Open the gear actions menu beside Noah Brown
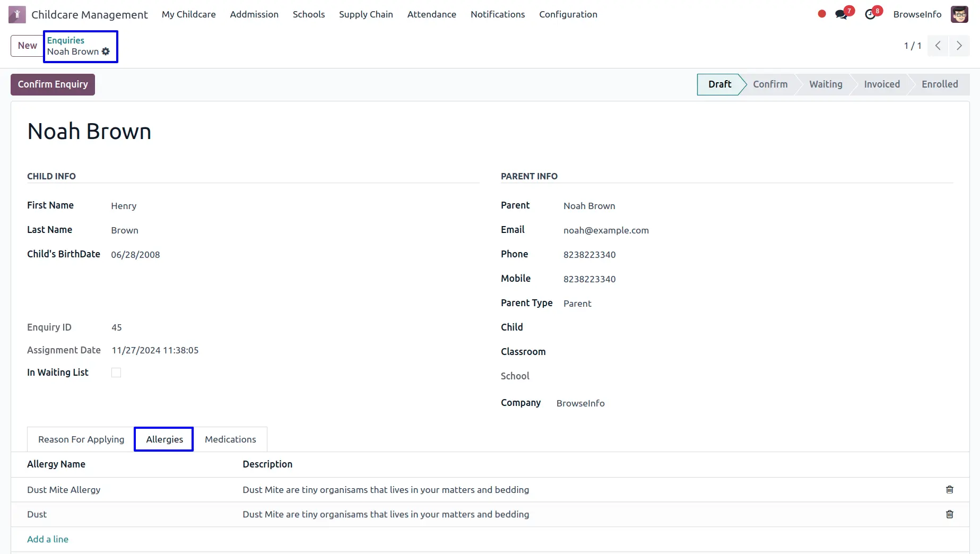Image resolution: width=980 pixels, height=554 pixels. (x=106, y=51)
